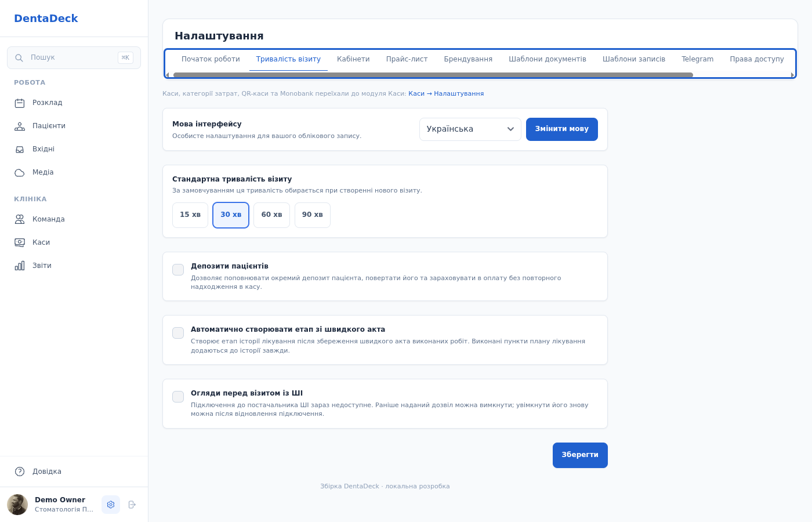
Task: Switch to the Початок роботи tab
Action: pos(211,59)
